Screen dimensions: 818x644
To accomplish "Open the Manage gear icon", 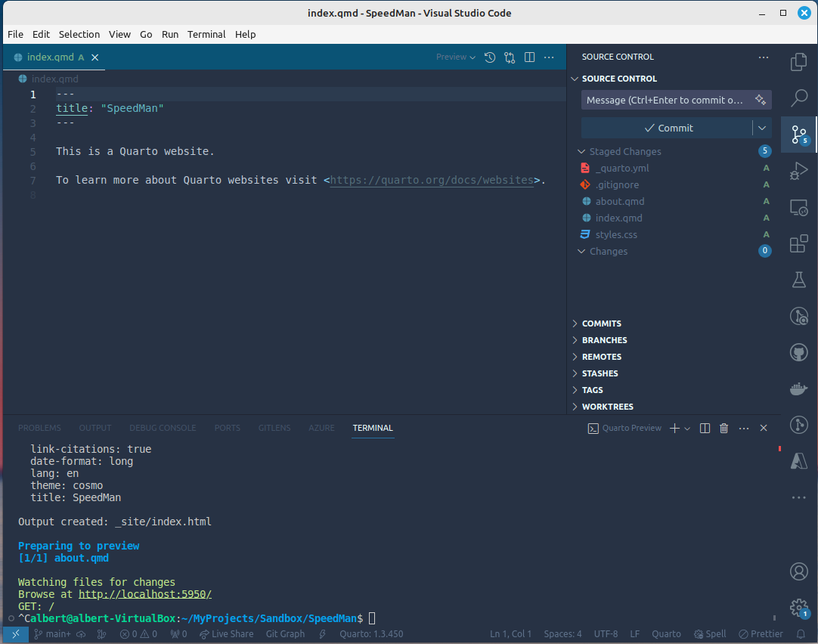I will point(798,608).
